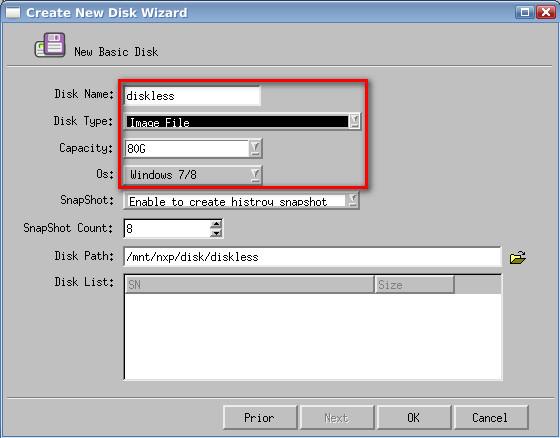Expand the Disk Type dropdown arrow

pos(354,121)
